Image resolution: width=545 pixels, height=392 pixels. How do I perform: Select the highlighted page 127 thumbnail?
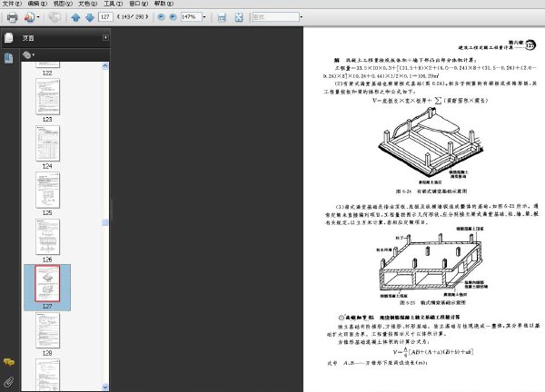click(x=47, y=283)
